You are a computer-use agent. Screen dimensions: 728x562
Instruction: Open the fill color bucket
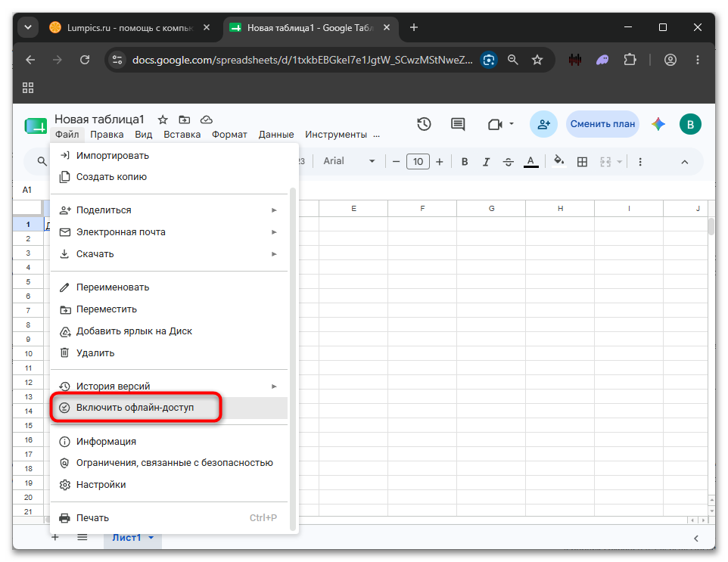click(559, 162)
